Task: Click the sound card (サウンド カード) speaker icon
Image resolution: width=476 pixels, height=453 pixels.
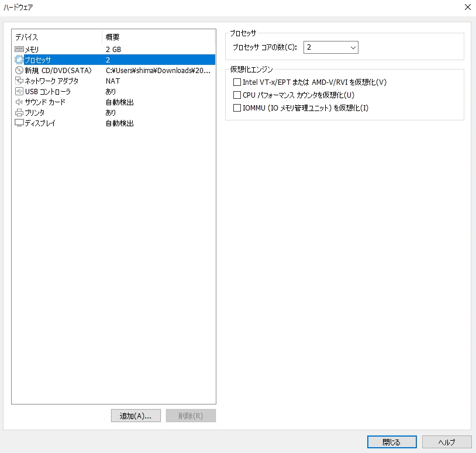Action: (19, 102)
